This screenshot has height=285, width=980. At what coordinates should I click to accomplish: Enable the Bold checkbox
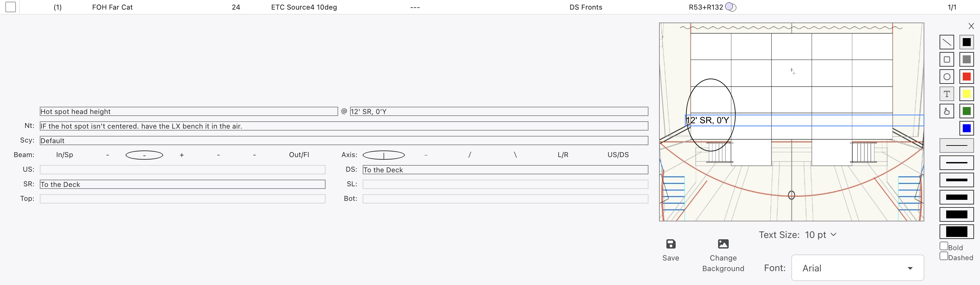(944, 246)
